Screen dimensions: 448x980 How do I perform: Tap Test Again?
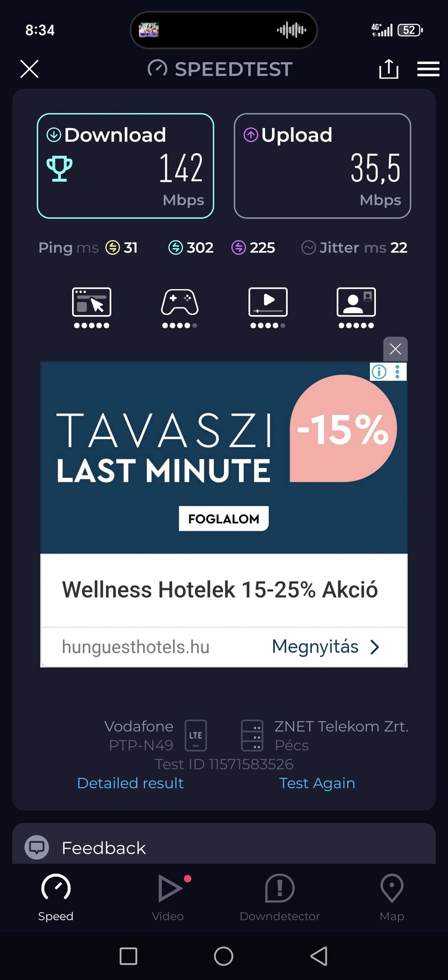[317, 783]
